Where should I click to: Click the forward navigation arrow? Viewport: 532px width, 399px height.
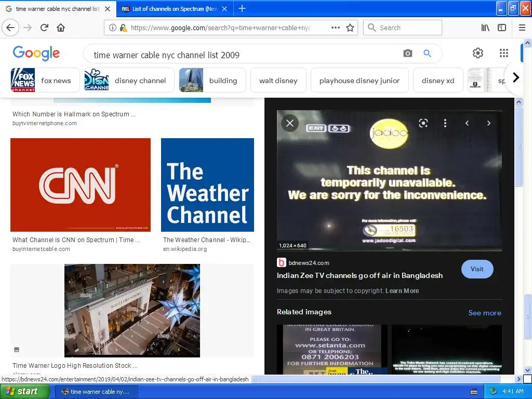28,28
